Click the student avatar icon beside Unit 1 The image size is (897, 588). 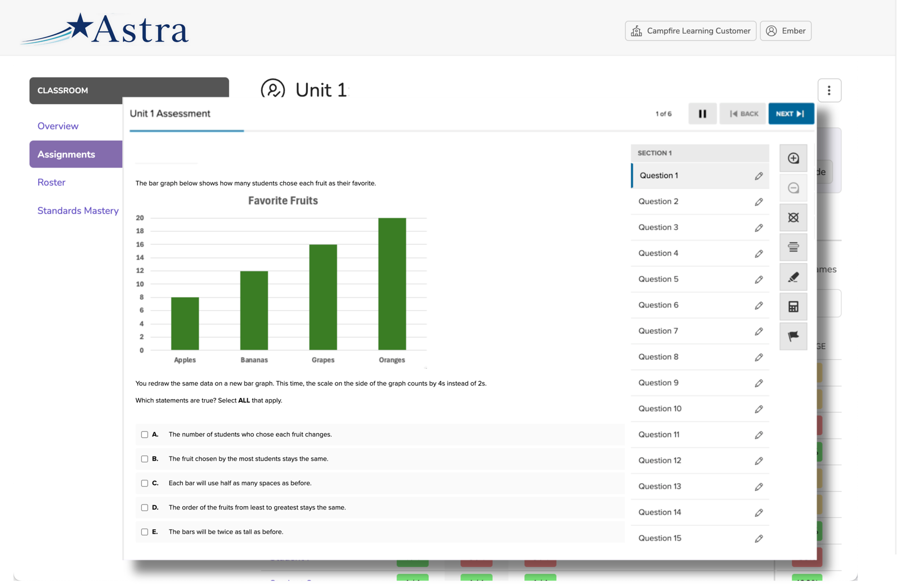point(273,90)
